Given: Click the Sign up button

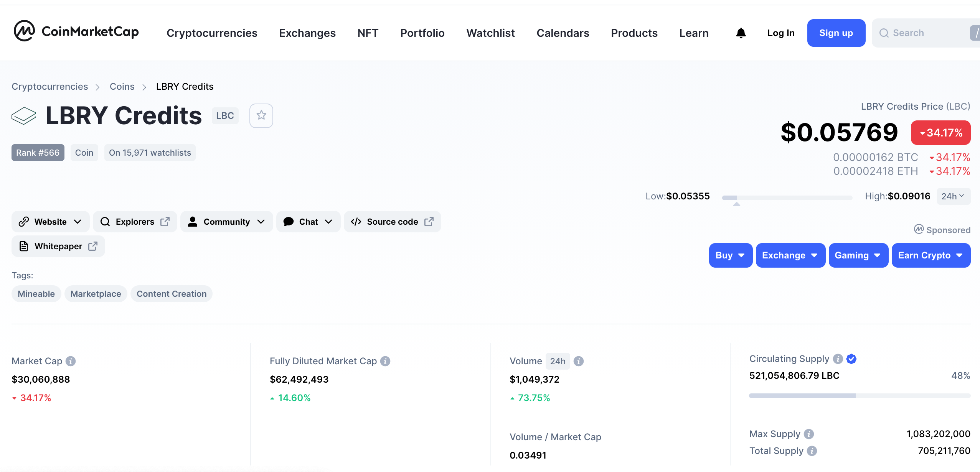Looking at the screenshot, I should pyautogui.click(x=836, y=33).
